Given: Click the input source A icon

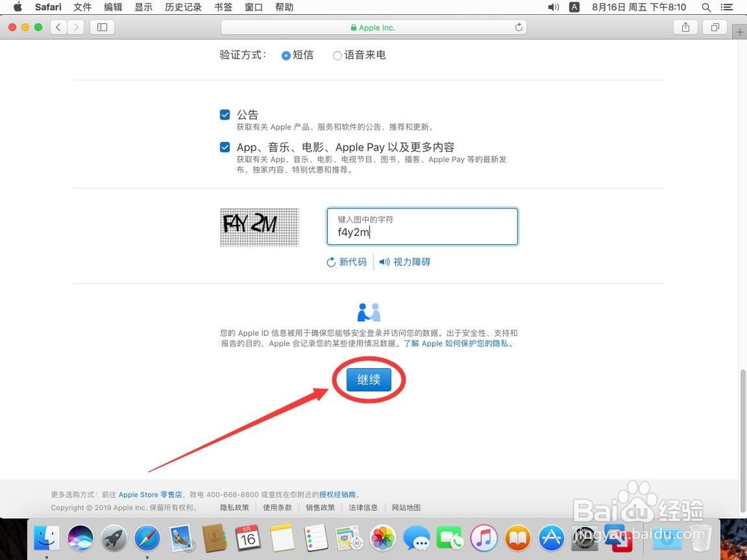Looking at the screenshot, I should coord(574,7).
